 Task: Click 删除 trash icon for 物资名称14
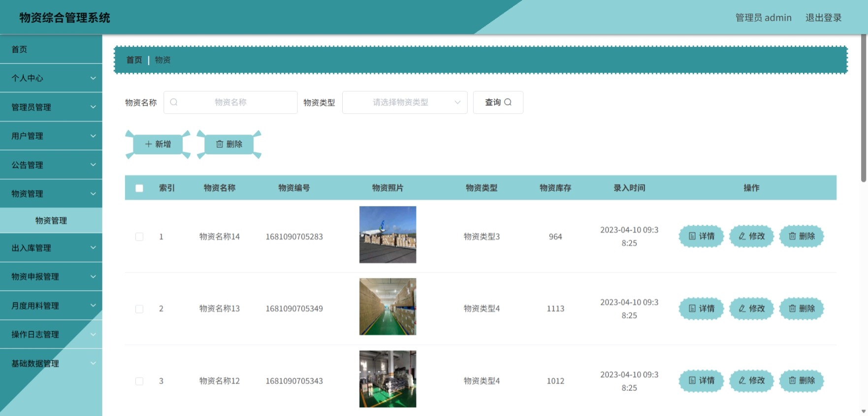tap(792, 236)
